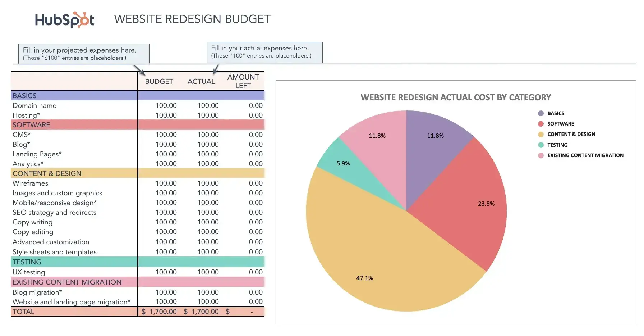Click the HubSpot logo

pos(65,20)
